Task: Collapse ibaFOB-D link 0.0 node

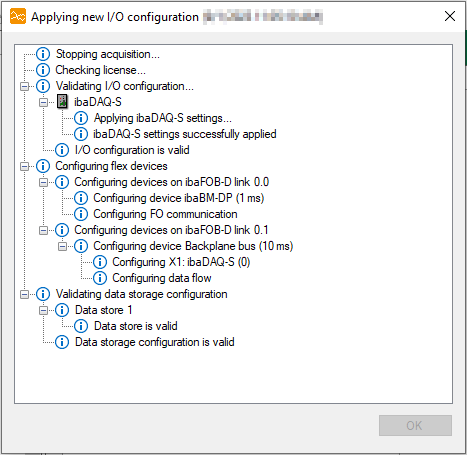Action: click(x=43, y=182)
